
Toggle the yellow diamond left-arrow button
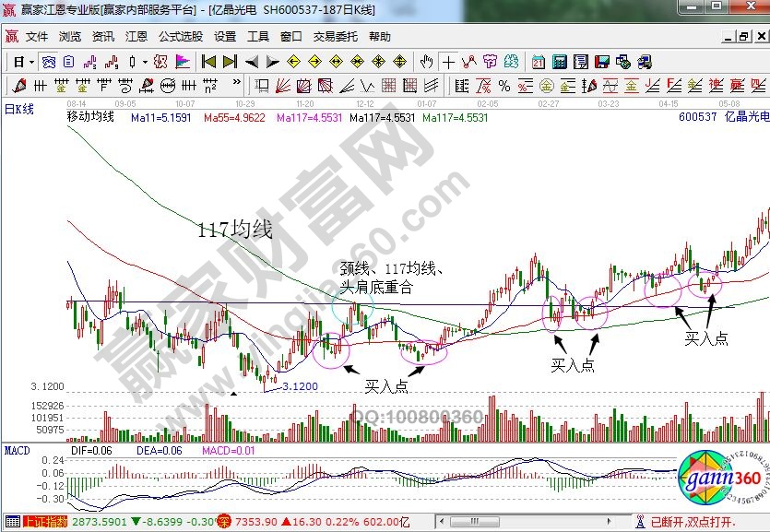[294, 62]
